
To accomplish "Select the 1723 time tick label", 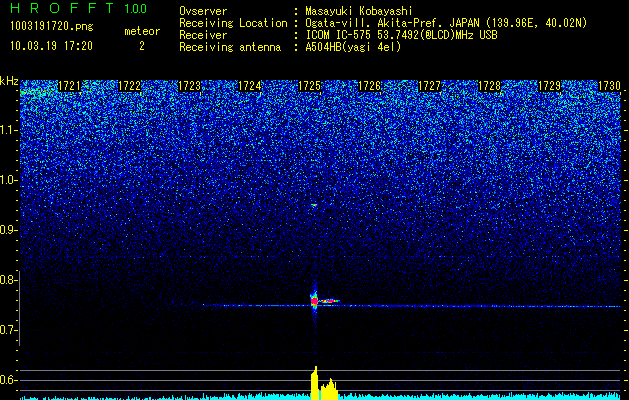I will coord(189,86).
